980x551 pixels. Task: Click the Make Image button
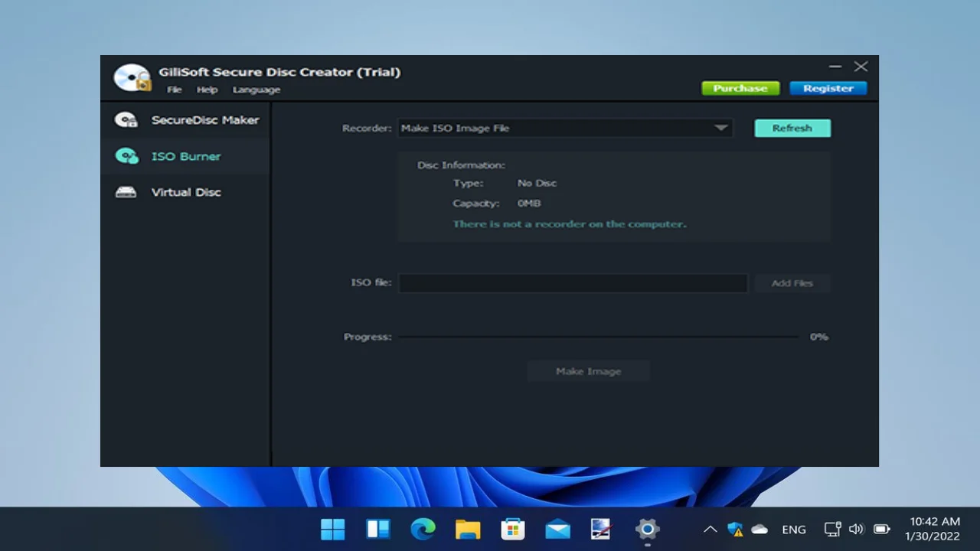tap(588, 371)
